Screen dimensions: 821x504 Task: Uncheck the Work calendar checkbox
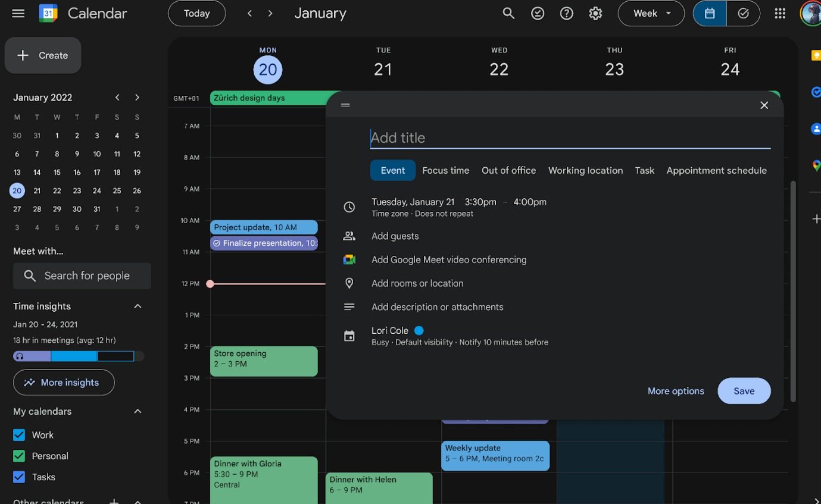point(19,435)
